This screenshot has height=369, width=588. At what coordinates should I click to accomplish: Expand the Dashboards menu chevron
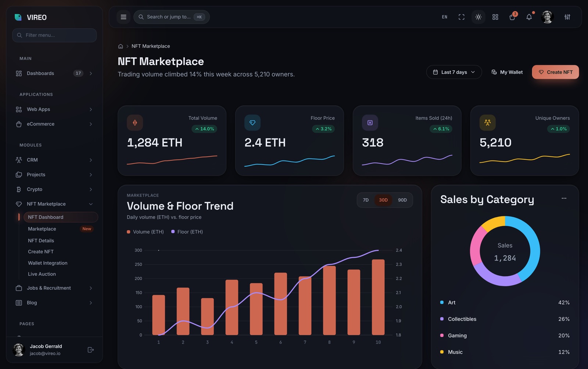point(91,73)
